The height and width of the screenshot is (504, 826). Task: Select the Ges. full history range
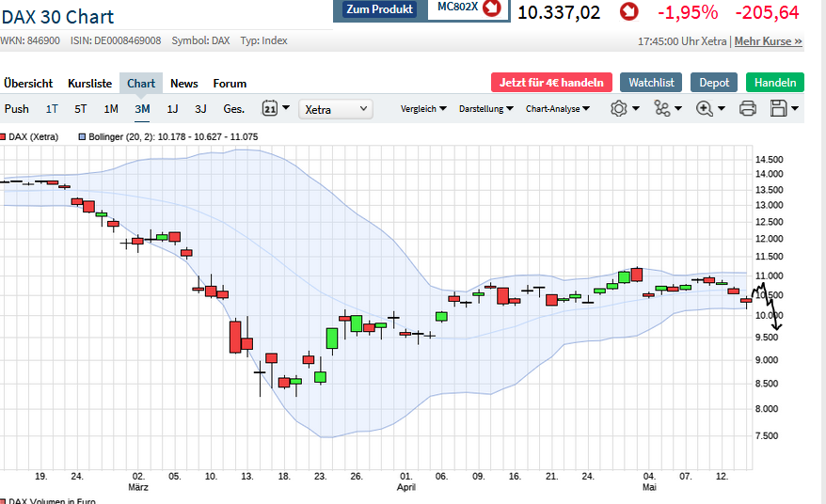point(234,109)
